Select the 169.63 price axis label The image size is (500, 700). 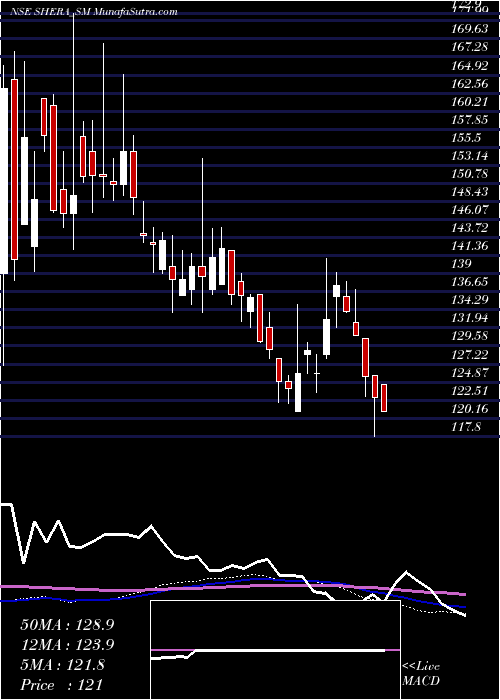point(470,29)
